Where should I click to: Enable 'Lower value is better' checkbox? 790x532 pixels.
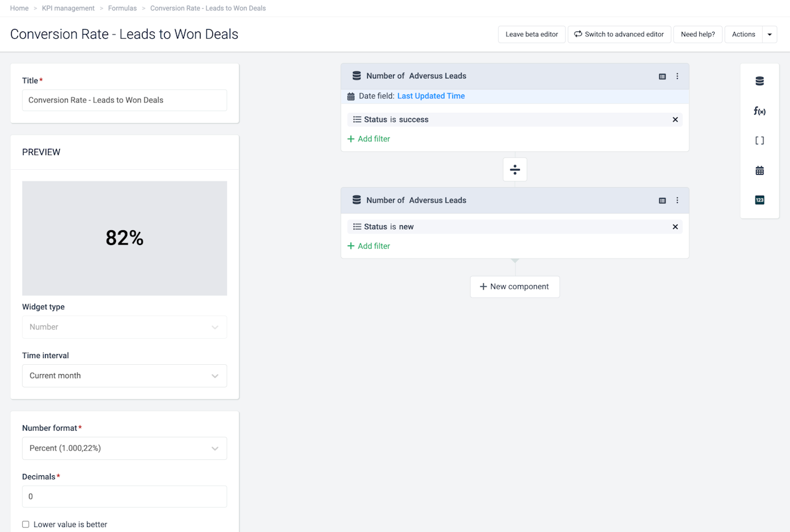pos(26,525)
